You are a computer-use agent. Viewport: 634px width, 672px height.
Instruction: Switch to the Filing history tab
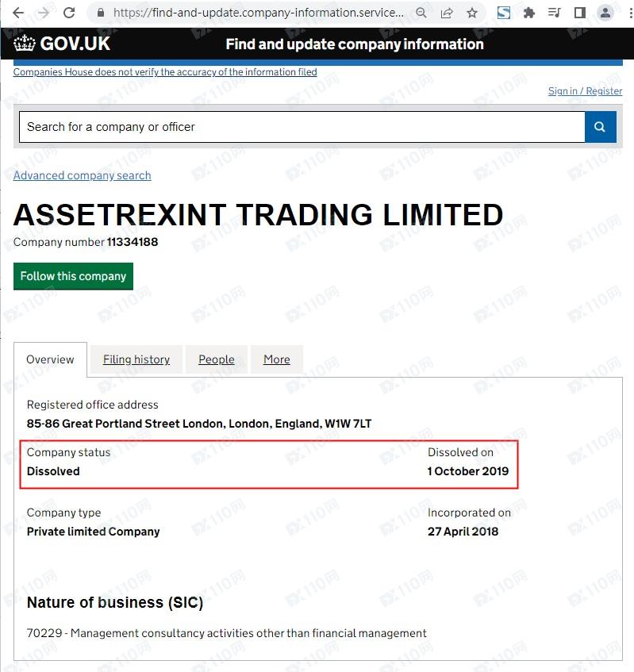coord(136,359)
